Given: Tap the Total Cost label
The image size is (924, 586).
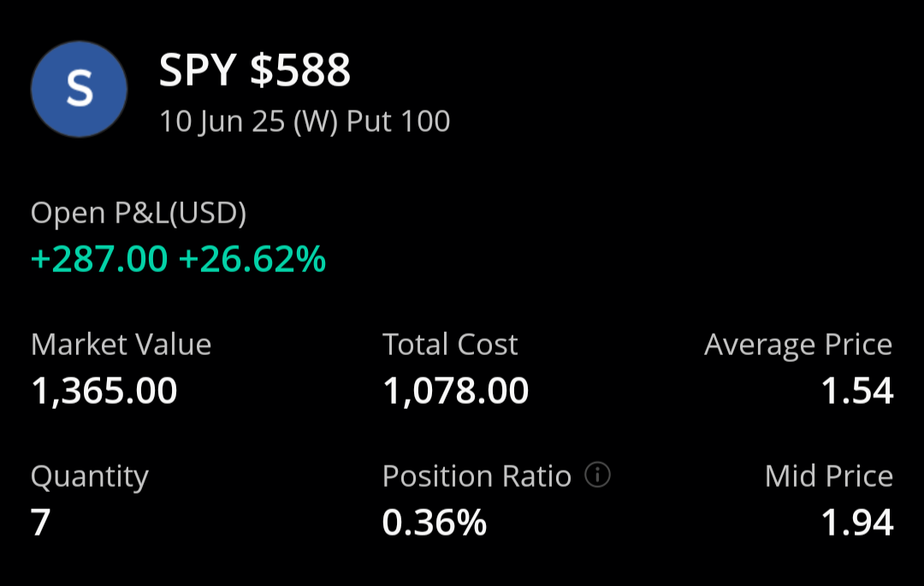Looking at the screenshot, I should 450,344.
